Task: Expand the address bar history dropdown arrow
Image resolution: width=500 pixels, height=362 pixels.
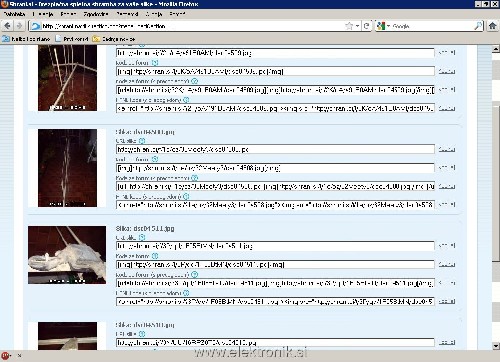Action: pyautogui.click(x=357, y=26)
